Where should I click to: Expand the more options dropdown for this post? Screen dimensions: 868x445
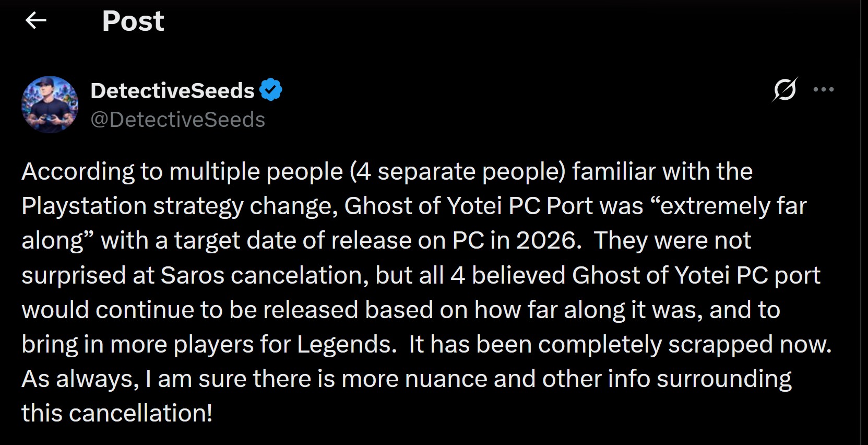pos(824,90)
